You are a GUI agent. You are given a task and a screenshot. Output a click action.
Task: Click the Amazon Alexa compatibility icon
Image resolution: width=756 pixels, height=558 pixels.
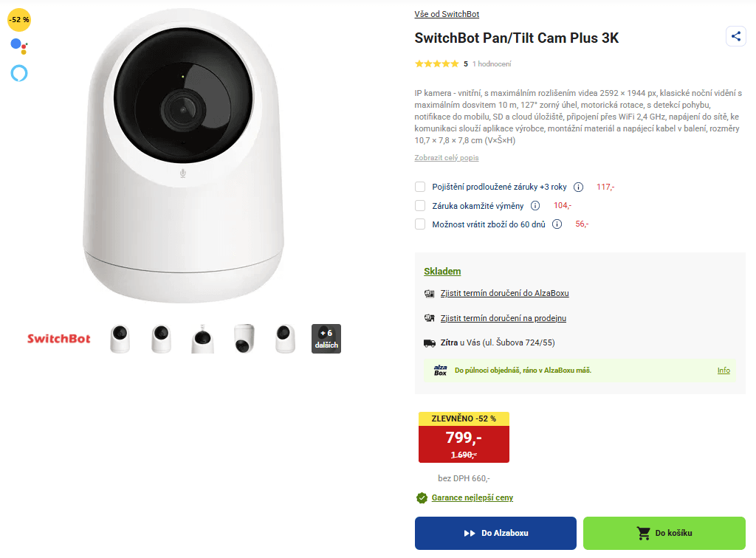[x=18, y=73]
